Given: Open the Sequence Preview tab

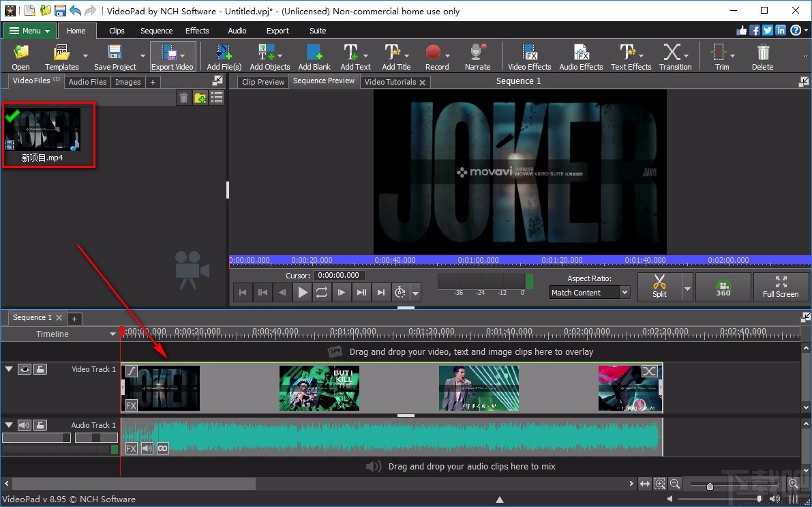Looking at the screenshot, I should tap(323, 81).
